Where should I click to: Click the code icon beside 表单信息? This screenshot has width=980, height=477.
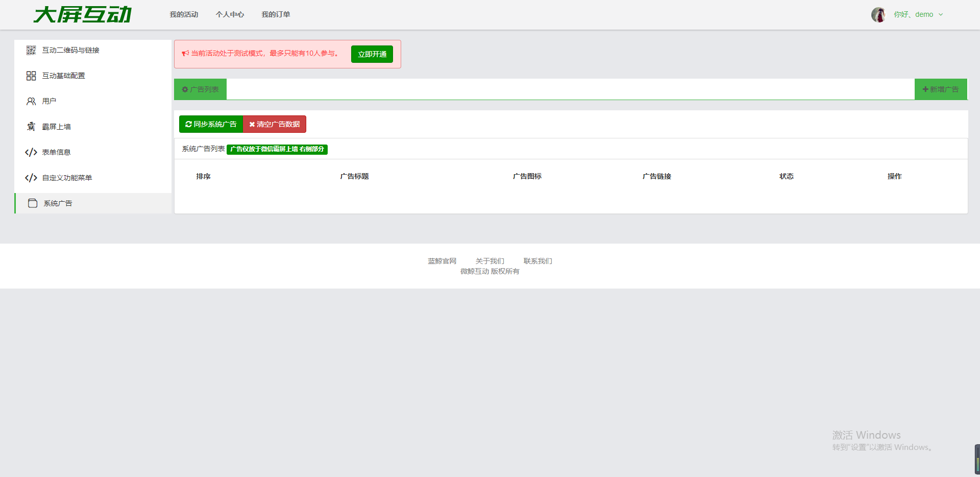pos(31,152)
